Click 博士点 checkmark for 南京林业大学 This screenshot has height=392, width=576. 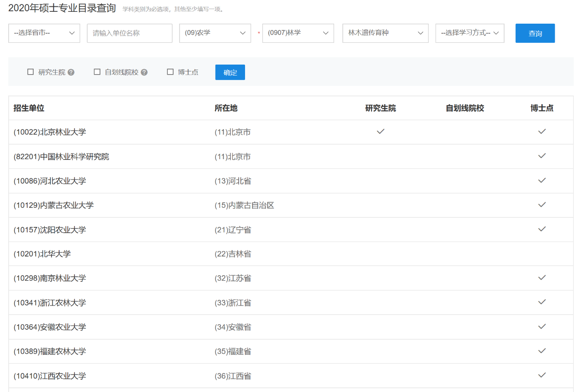542,277
